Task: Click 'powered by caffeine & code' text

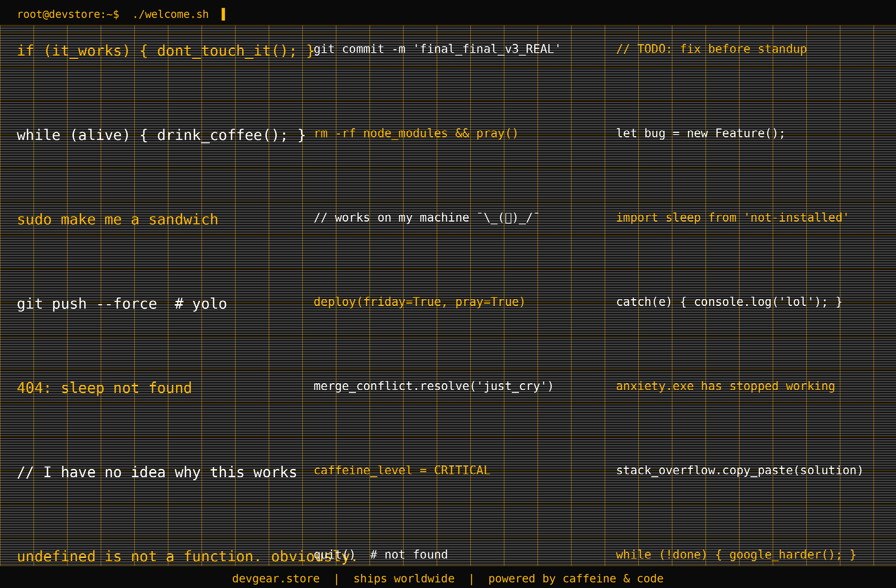Action: coord(576,578)
